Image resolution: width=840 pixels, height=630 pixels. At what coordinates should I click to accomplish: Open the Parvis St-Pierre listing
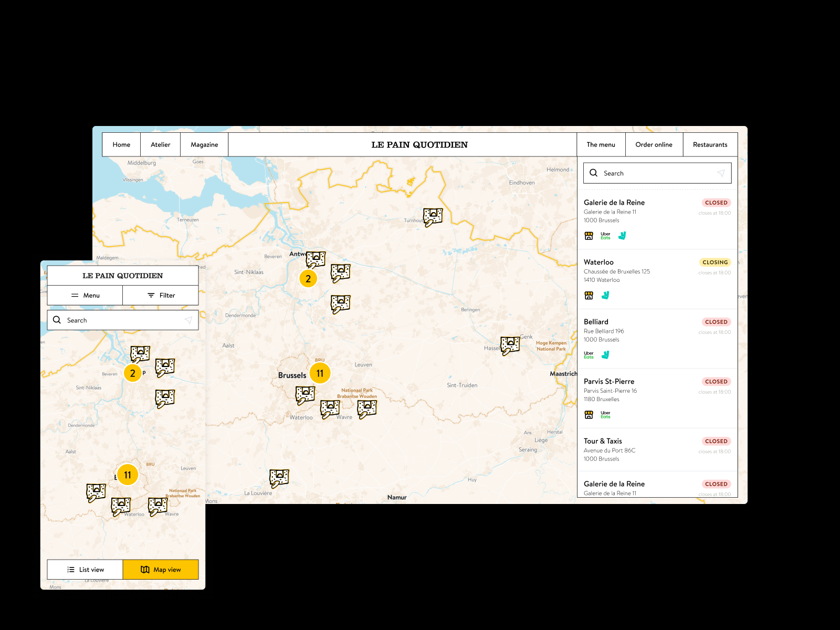coord(657,398)
